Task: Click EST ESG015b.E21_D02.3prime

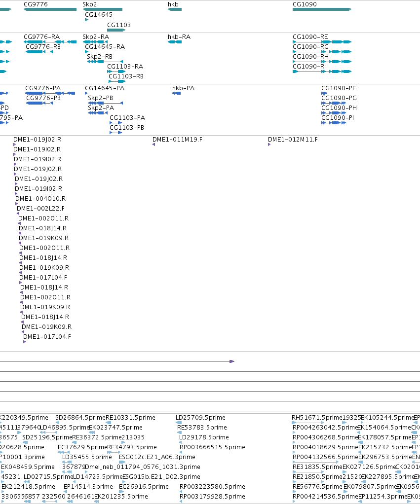Action: pyautogui.click(x=161, y=477)
